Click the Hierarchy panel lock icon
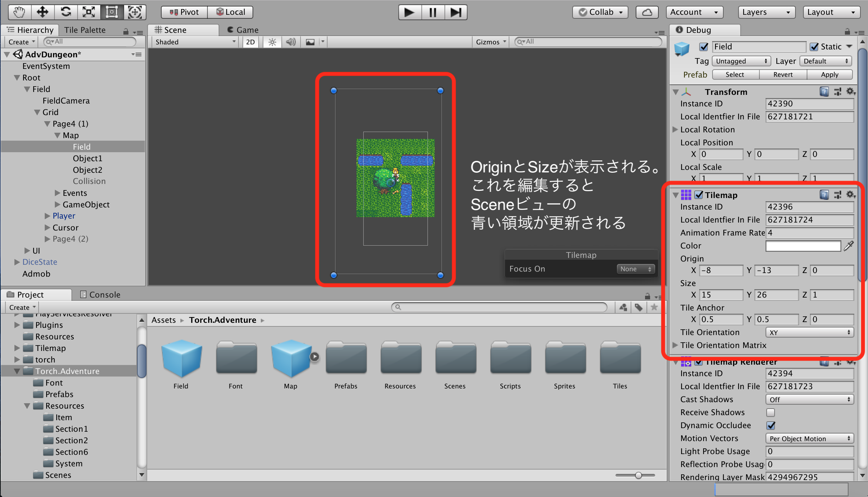 [x=126, y=31]
